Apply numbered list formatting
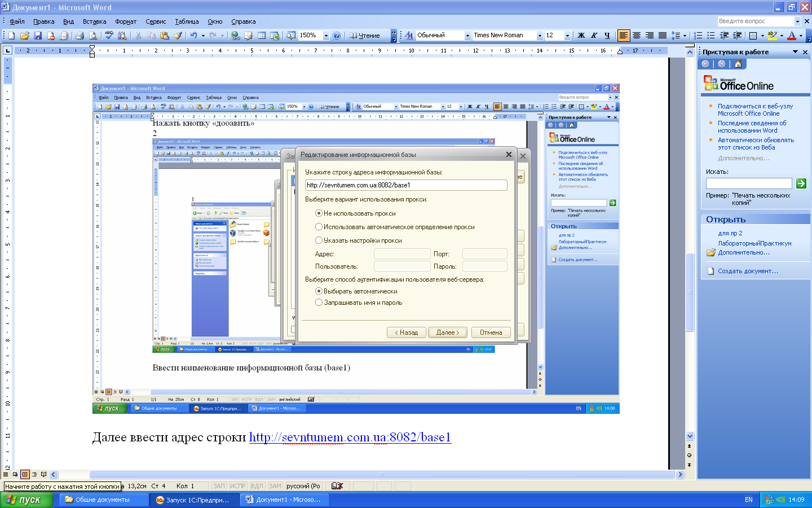This screenshot has height=508, width=812. (698, 36)
